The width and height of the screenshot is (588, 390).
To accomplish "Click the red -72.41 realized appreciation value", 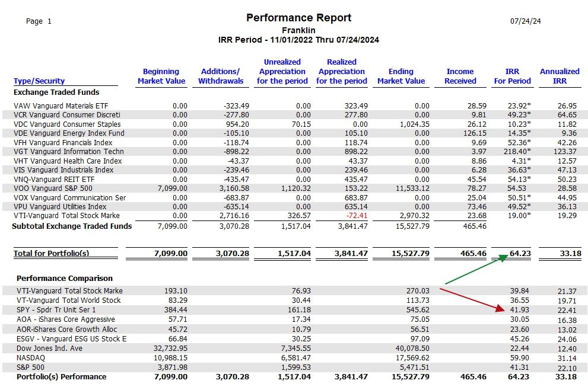I will 357,216.
